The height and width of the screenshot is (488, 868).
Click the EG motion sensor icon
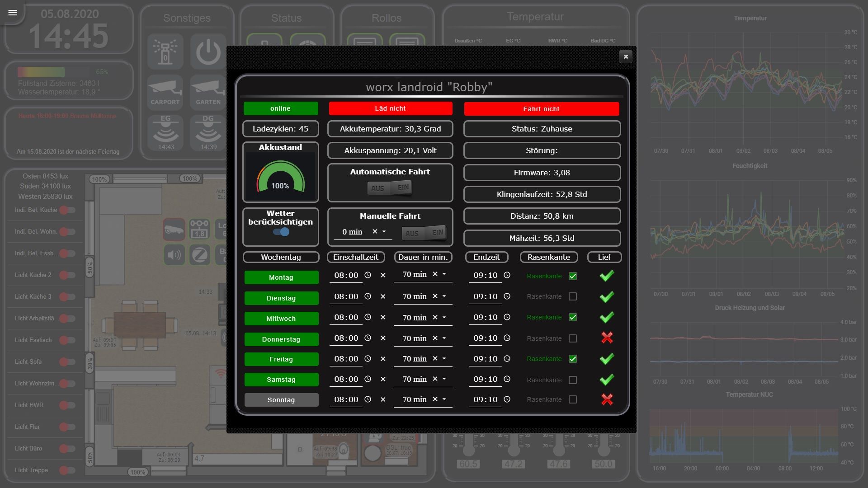point(165,132)
